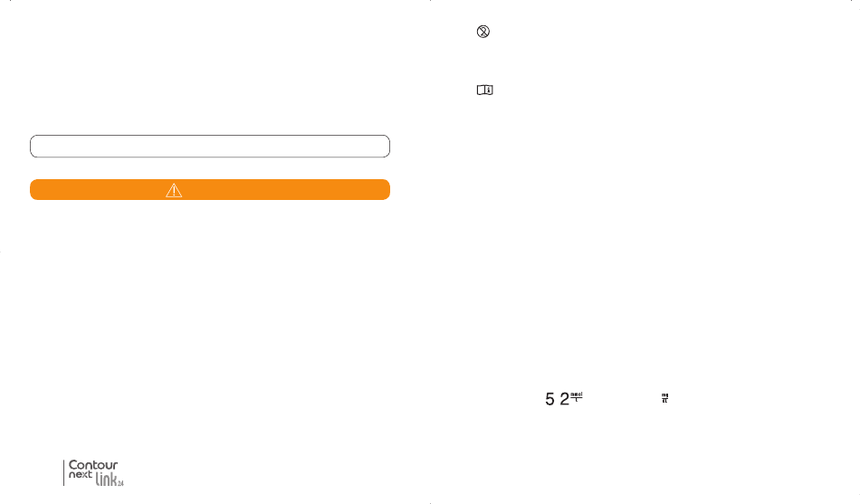Click the letter i inside booklet icon
Viewport: 860px width, 504px height.
click(489, 90)
